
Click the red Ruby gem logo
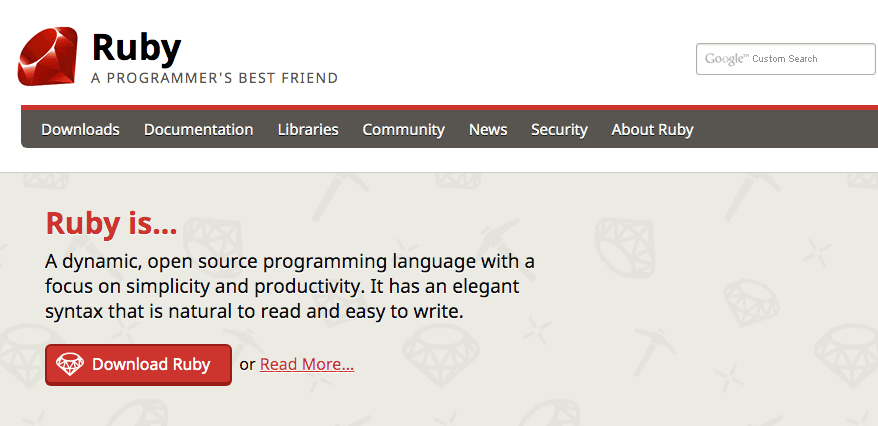pos(47,57)
